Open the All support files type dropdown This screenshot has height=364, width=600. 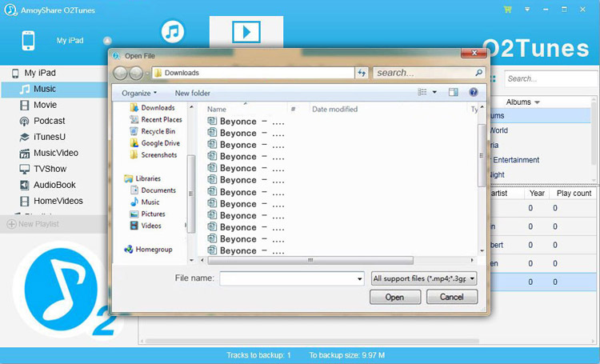[x=424, y=278]
